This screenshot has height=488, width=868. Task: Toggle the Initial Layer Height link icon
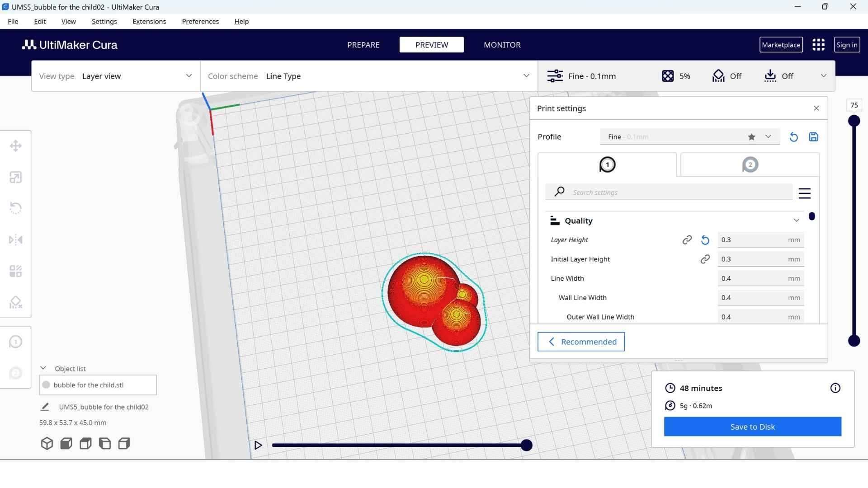[705, 259]
